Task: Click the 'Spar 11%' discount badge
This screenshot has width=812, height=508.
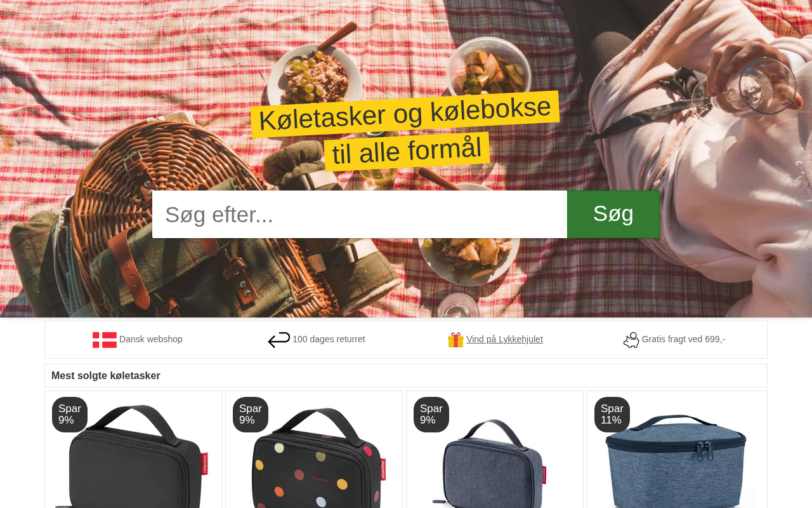Action: click(612, 415)
